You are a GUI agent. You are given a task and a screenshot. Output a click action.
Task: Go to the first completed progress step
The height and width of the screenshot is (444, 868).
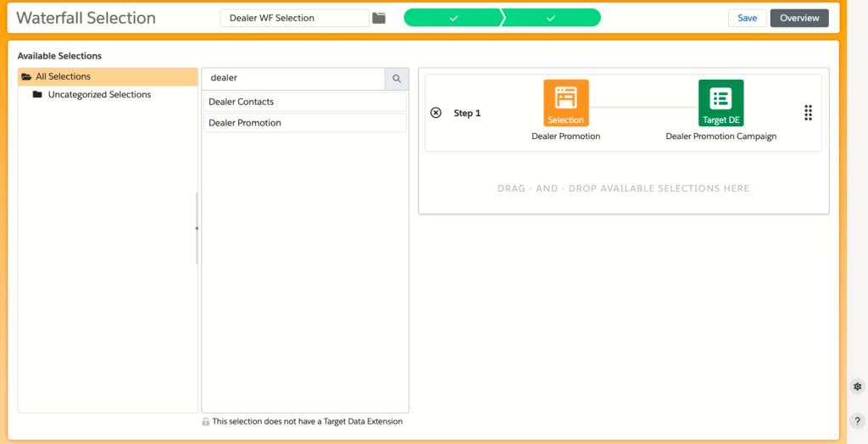point(453,18)
